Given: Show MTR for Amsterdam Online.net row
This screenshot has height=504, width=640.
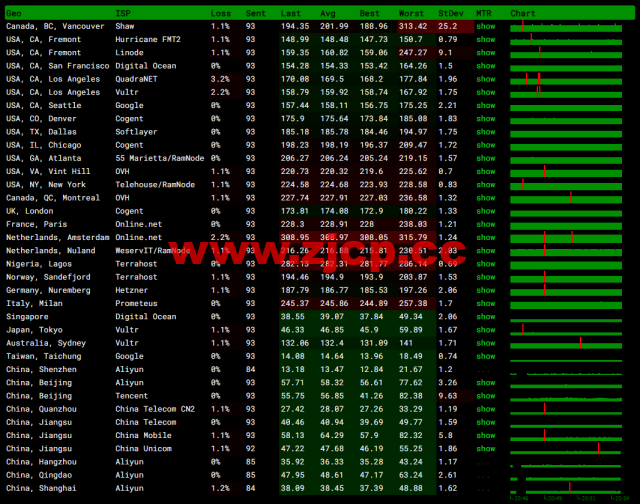Looking at the screenshot, I should coord(486,238).
